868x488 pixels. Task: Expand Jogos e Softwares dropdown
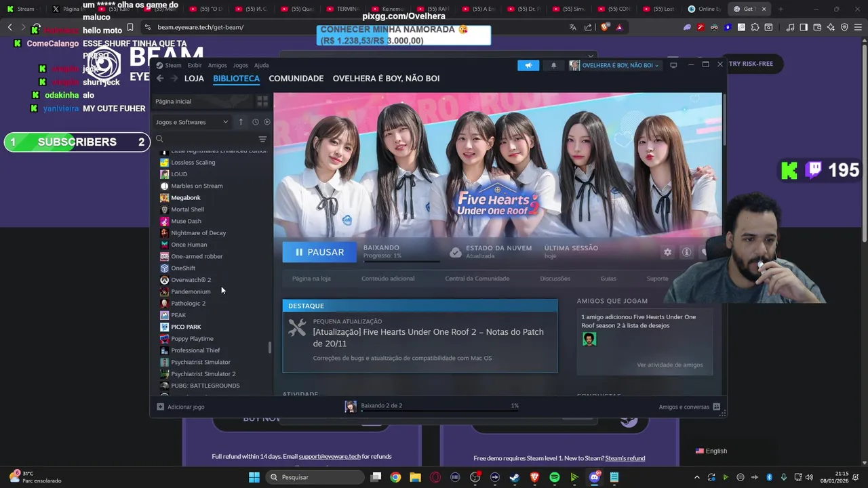[193, 122]
